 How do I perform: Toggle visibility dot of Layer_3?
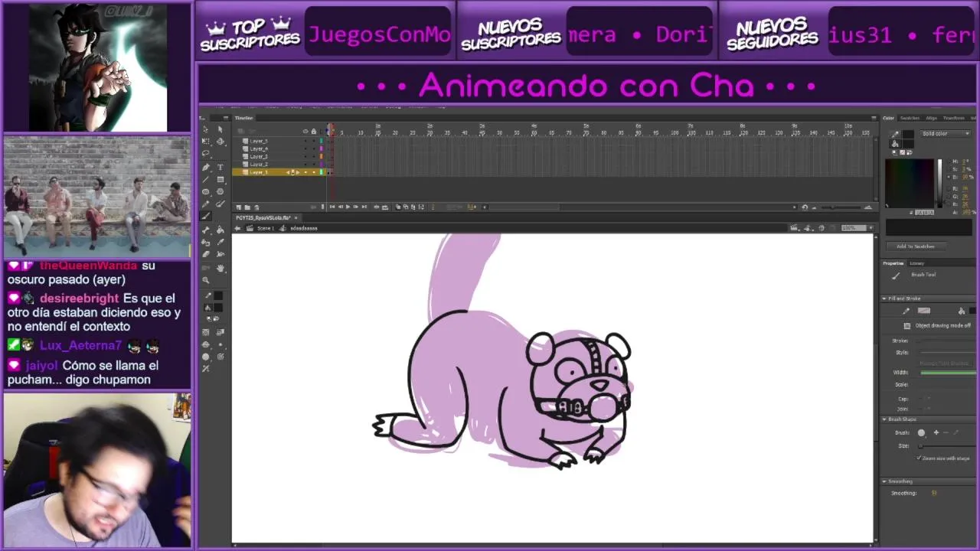305,156
